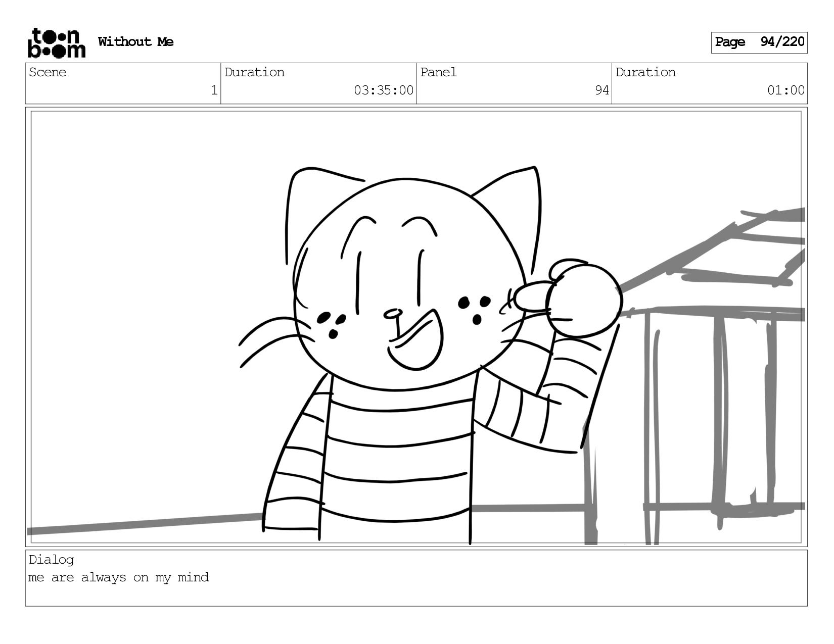Click the Dialog label
The height and width of the screenshot is (644, 834).
[52, 560]
